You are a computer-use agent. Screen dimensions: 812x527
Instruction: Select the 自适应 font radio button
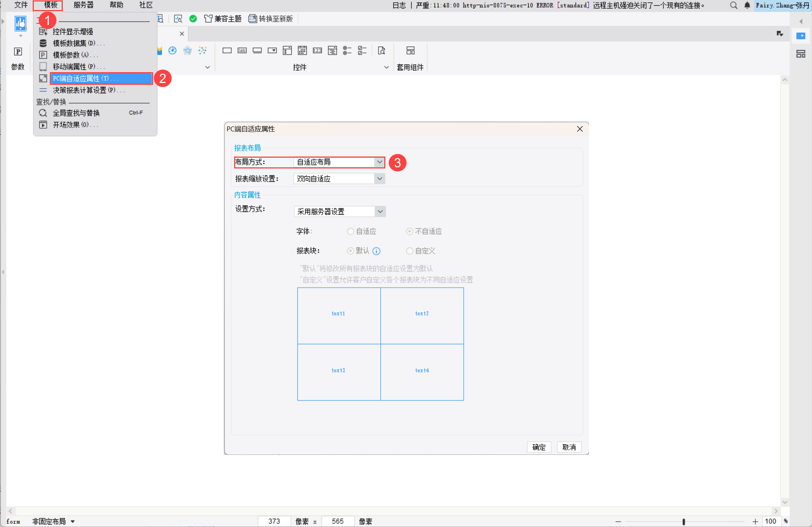click(350, 231)
